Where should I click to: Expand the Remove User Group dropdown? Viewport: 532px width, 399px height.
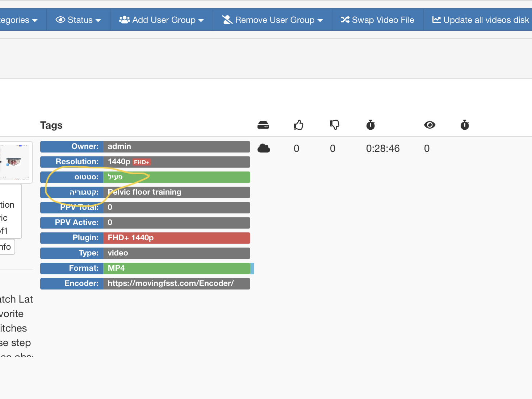click(x=320, y=20)
